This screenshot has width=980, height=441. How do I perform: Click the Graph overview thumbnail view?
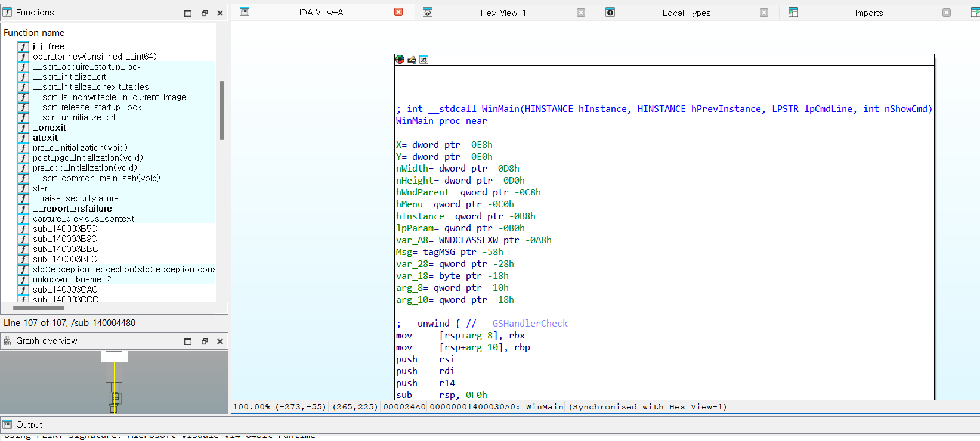(114, 382)
